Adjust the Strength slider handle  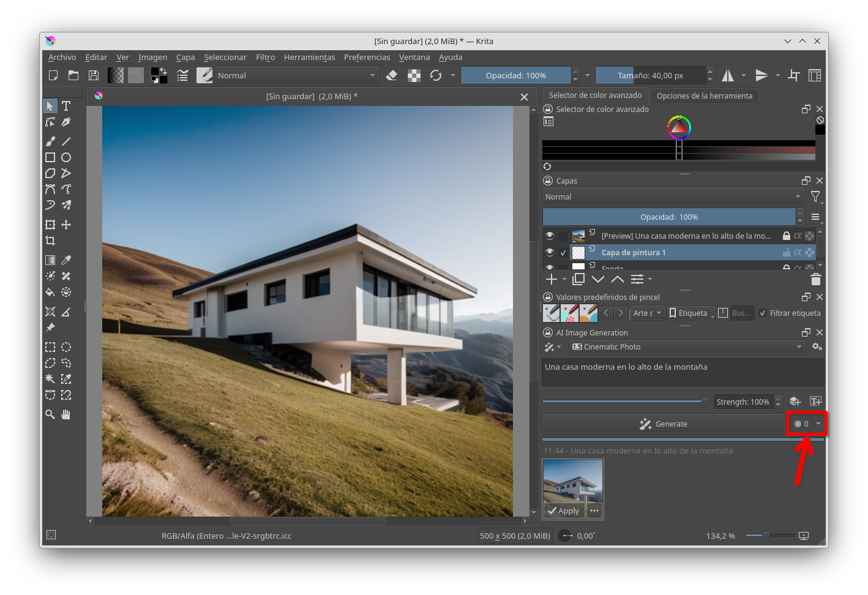coord(705,402)
